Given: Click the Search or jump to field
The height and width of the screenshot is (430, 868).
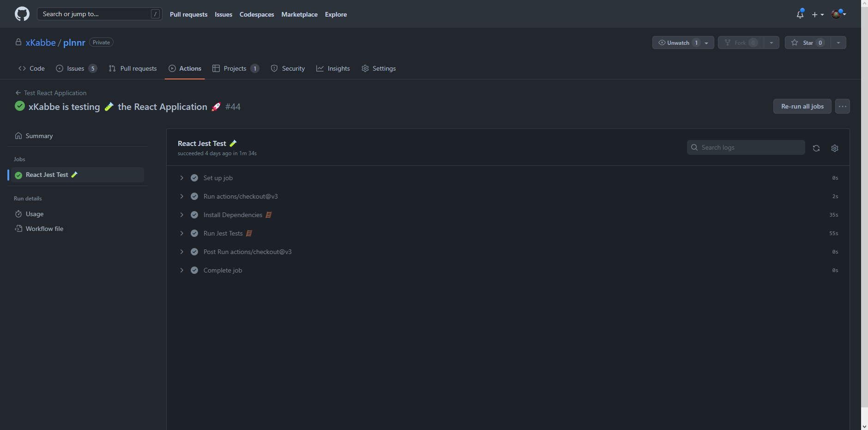Looking at the screenshot, I should [100, 14].
